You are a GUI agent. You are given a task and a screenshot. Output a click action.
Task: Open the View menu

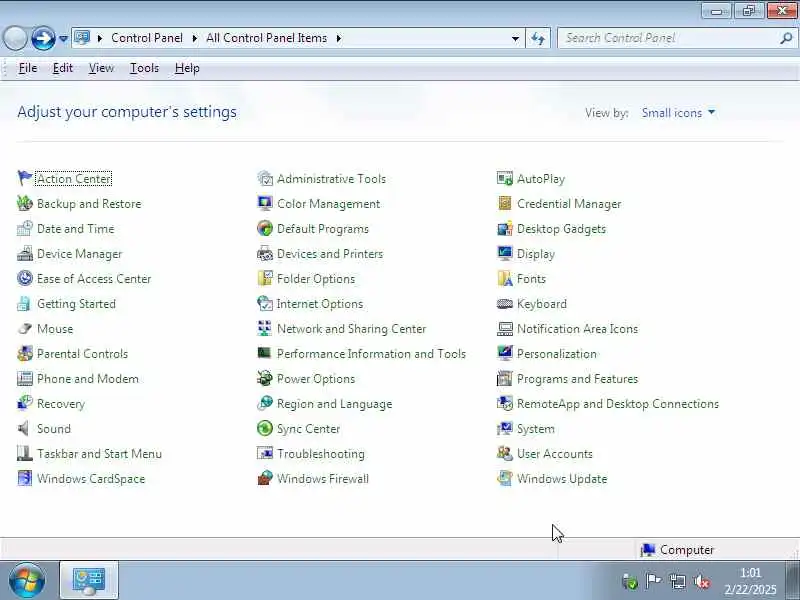pos(101,68)
